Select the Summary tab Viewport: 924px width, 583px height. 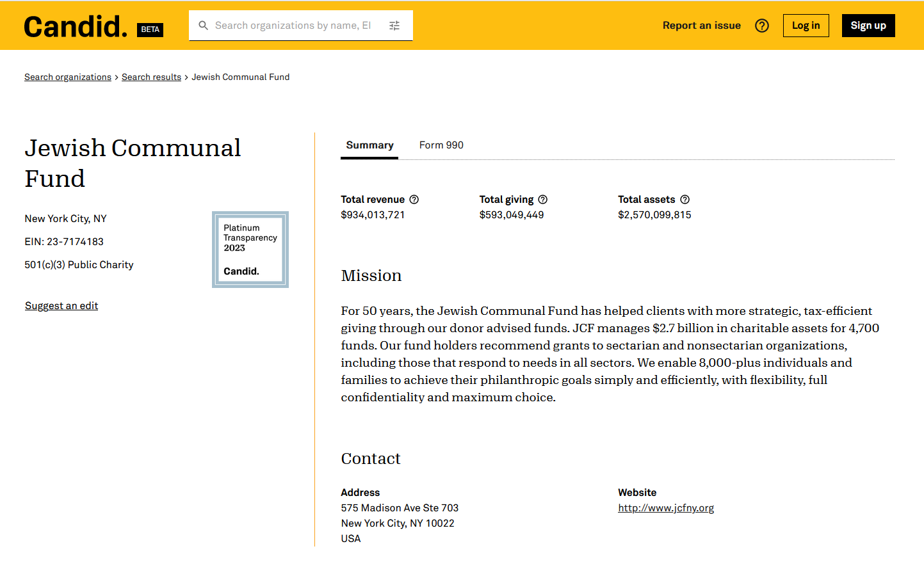coord(369,145)
